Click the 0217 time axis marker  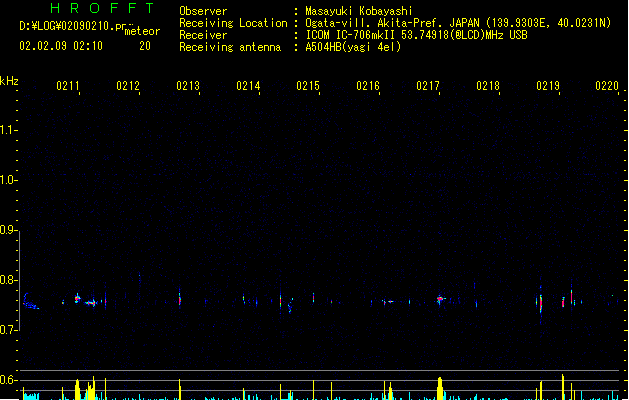coord(428,86)
